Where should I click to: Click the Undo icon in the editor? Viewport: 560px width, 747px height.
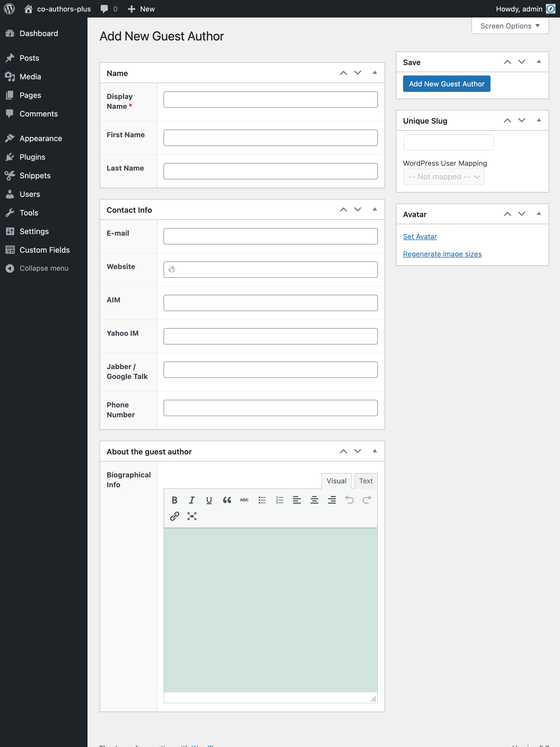pyautogui.click(x=349, y=500)
